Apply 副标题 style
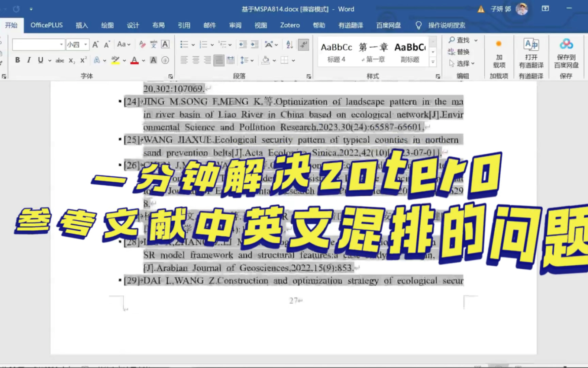The height and width of the screenshot is (368, 588). click(x=410, y=52)
